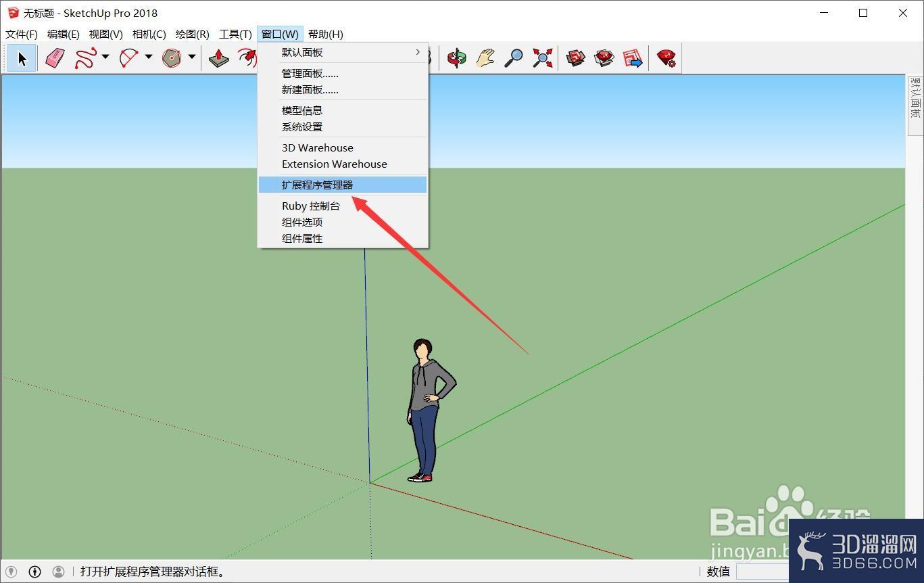Image resolution: width=924 pixels, height=583 pixels.
Task: Choose Extension Warehouse menu entry
Action: (343, 164)
